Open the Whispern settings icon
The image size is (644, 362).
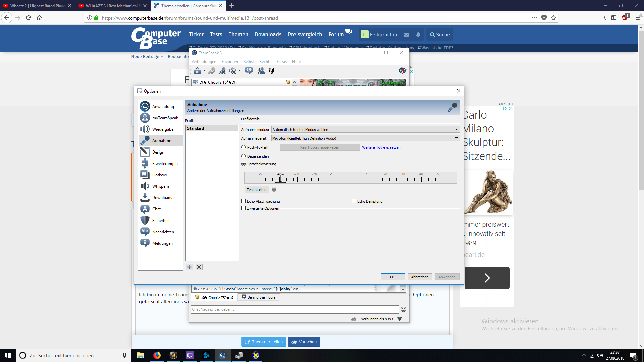coord(145,186)
